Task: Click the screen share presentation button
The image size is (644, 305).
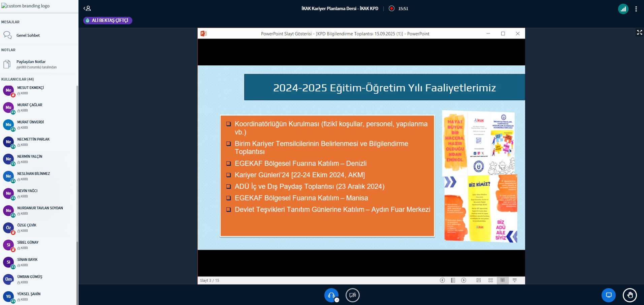Action: pyautogui.click(x=609, y=295)
